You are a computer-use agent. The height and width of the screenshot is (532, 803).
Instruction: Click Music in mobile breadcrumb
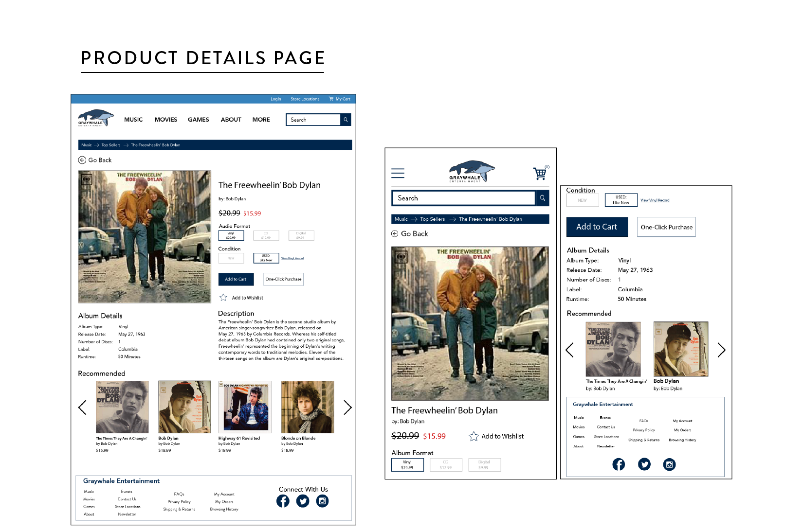click(x=401, y=219)
